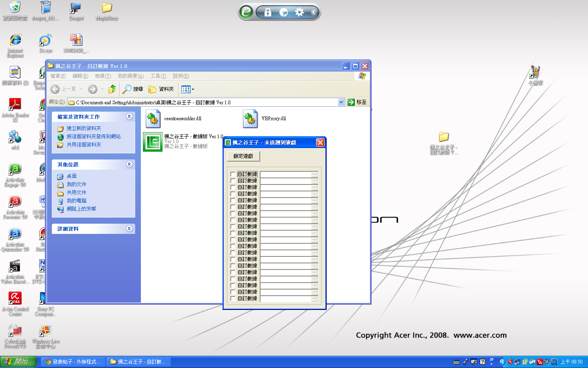Toggle the 資料夾 folders pane button
The image size is (588, 368).
[161, 89]
